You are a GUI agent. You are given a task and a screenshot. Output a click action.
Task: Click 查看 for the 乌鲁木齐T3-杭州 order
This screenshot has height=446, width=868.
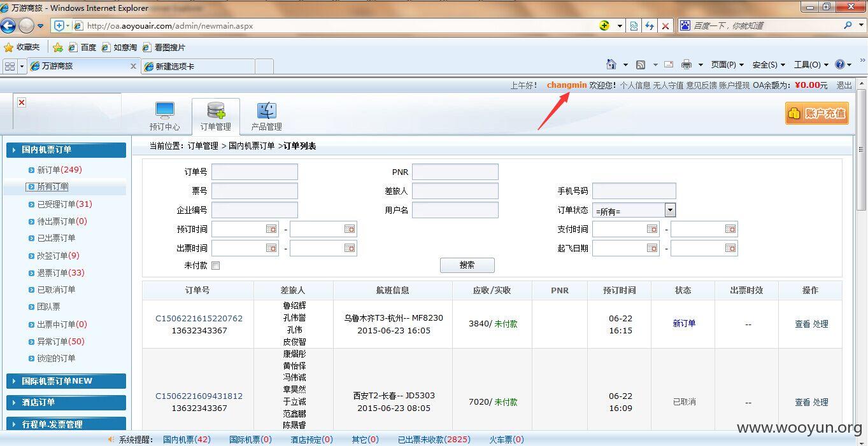pos(802,324)
